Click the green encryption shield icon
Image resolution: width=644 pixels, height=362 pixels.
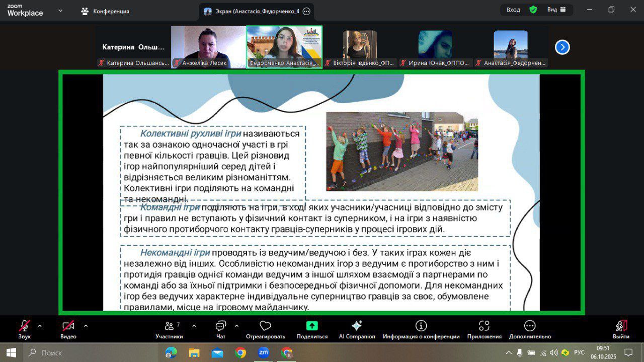coord(533,10)
